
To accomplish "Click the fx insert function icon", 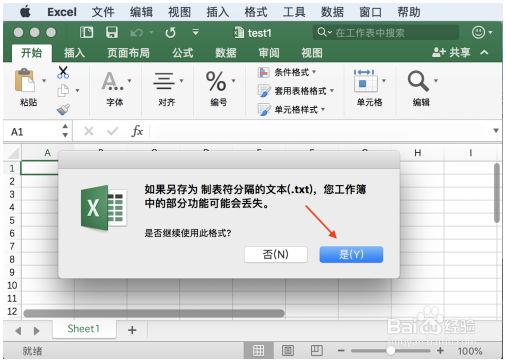I will (x=137, y=131).
